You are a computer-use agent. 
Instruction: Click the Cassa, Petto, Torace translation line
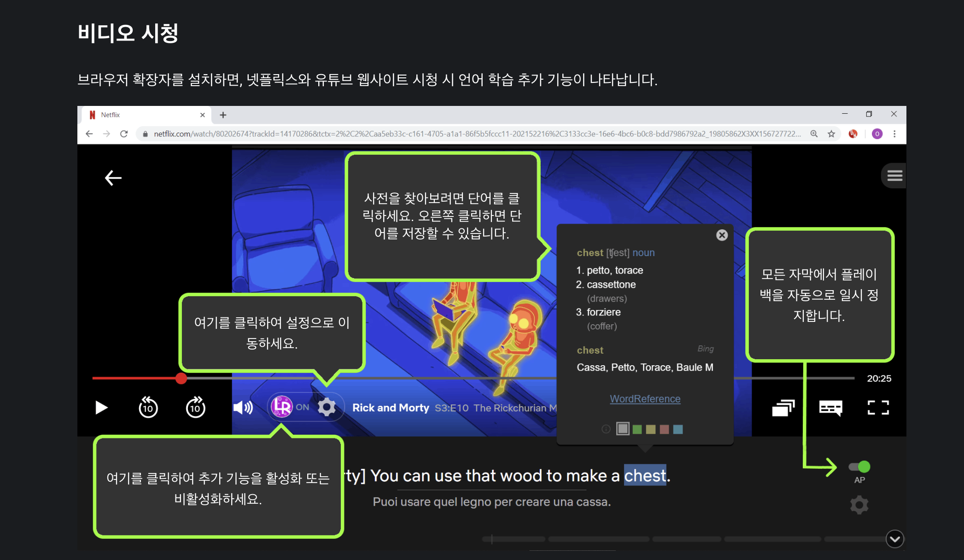[x=645, y=367]
